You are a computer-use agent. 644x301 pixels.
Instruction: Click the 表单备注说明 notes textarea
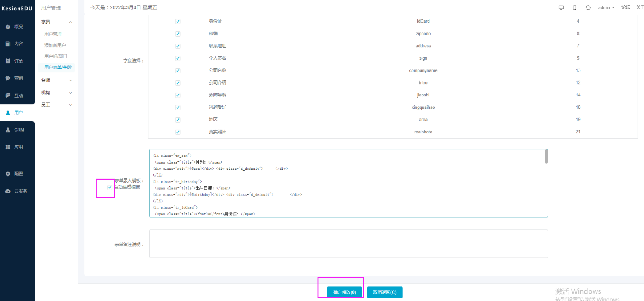click(348, 244)
